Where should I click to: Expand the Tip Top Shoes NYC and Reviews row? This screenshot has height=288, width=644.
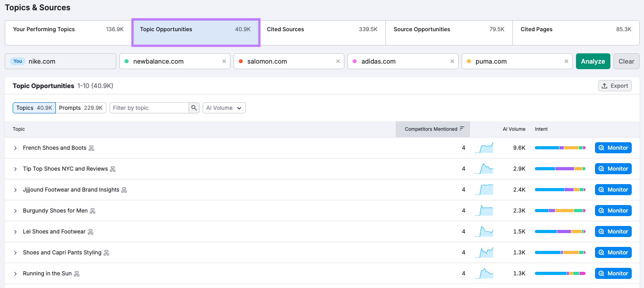[x=15, y=169]
